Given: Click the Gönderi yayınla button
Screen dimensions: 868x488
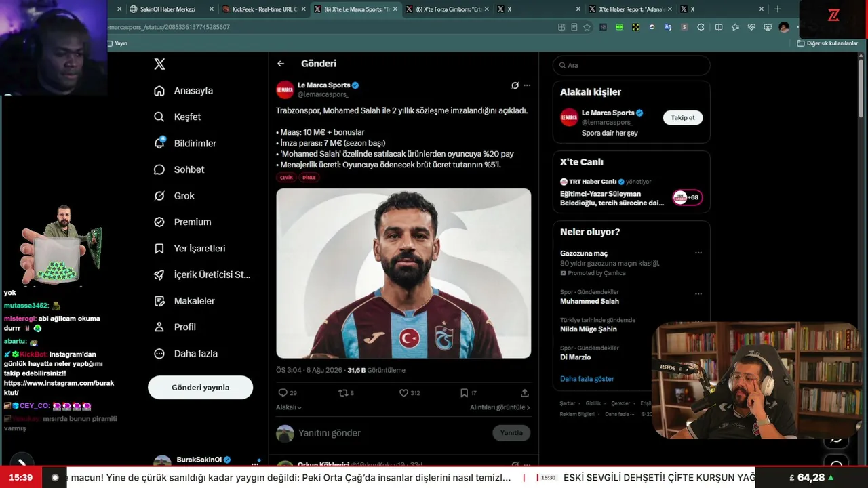Looking at the screenshot, I should [x=200, y=388].
